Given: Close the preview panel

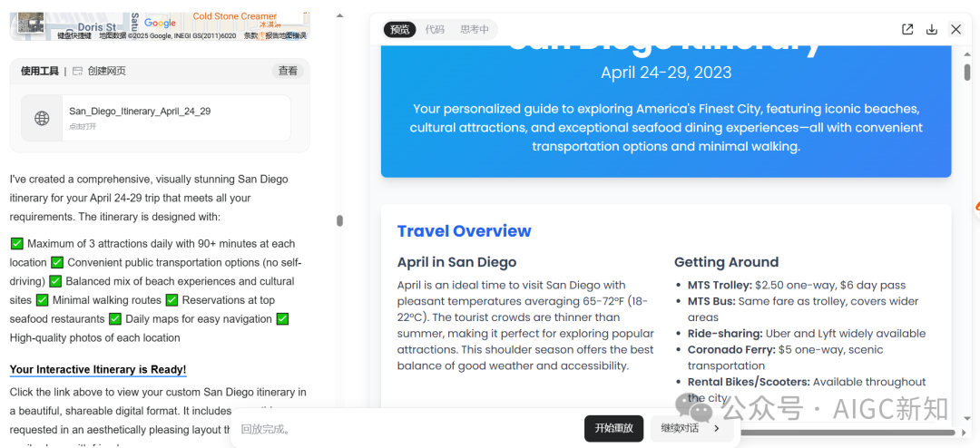Looking at the screenshot, I should 955,29.
